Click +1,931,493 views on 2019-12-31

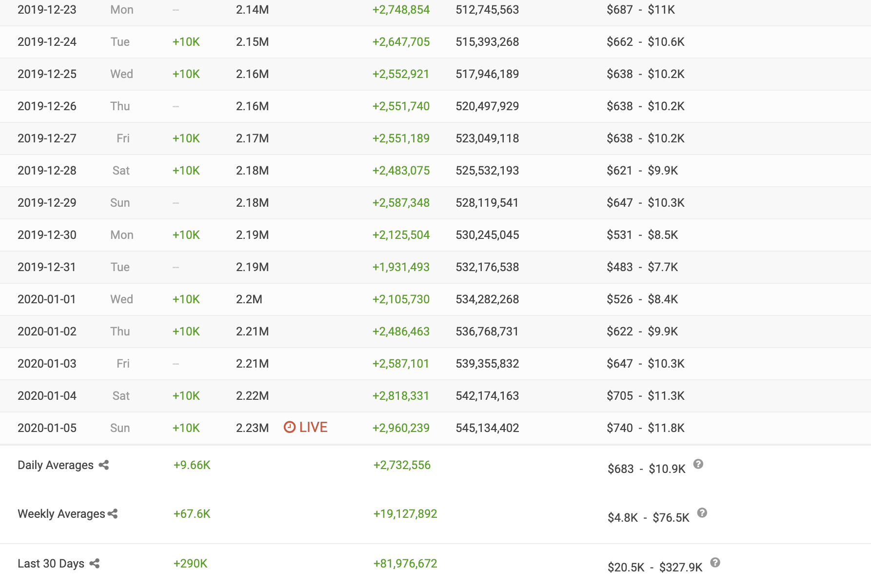click(x=401, y=267)
